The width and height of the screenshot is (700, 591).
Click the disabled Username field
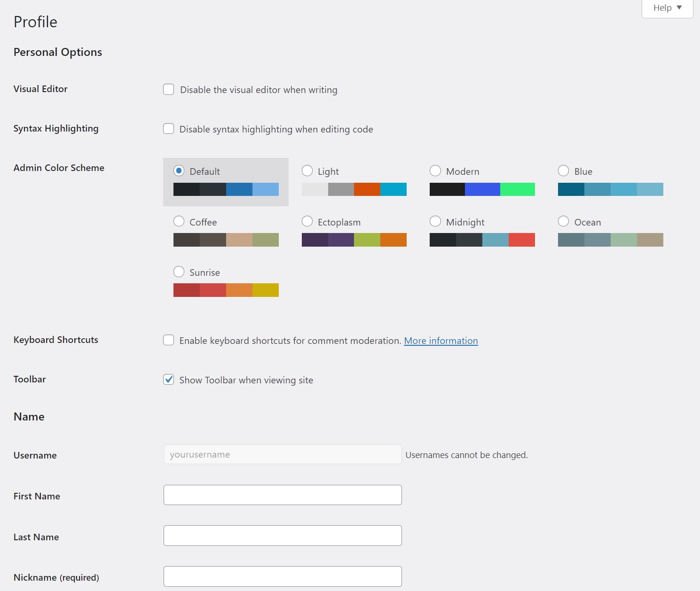click(283, 454)
